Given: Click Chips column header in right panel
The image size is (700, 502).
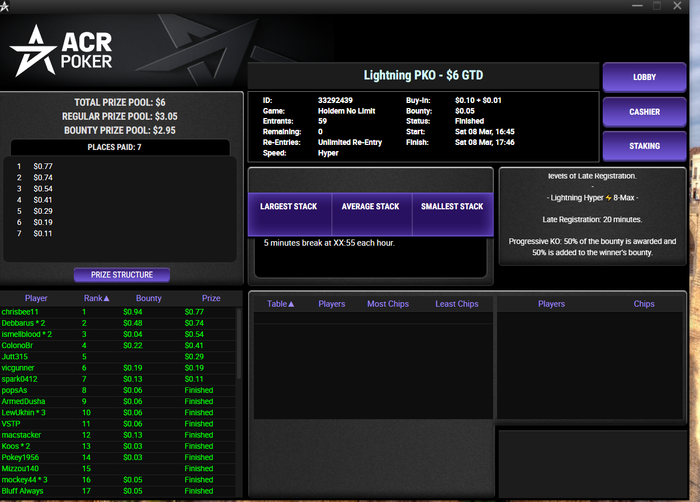Looking at the screenshot, I should coord(644,304).
